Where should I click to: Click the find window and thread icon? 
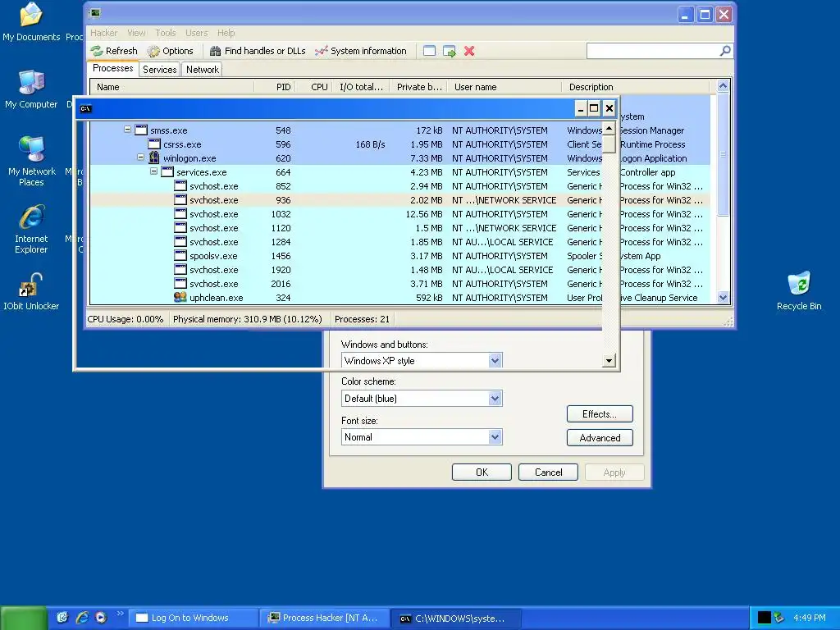point(449,51)
